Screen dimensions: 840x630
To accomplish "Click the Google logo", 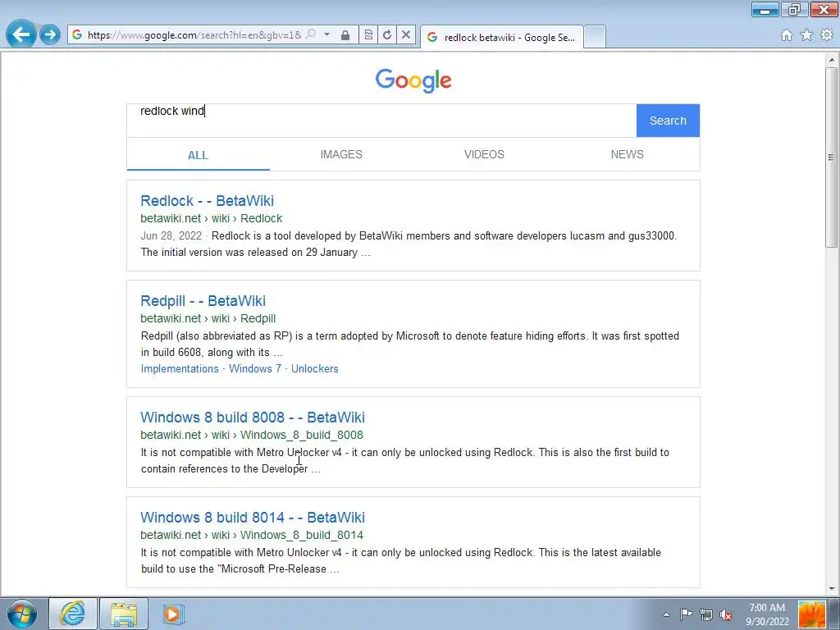I will [413, 80].
